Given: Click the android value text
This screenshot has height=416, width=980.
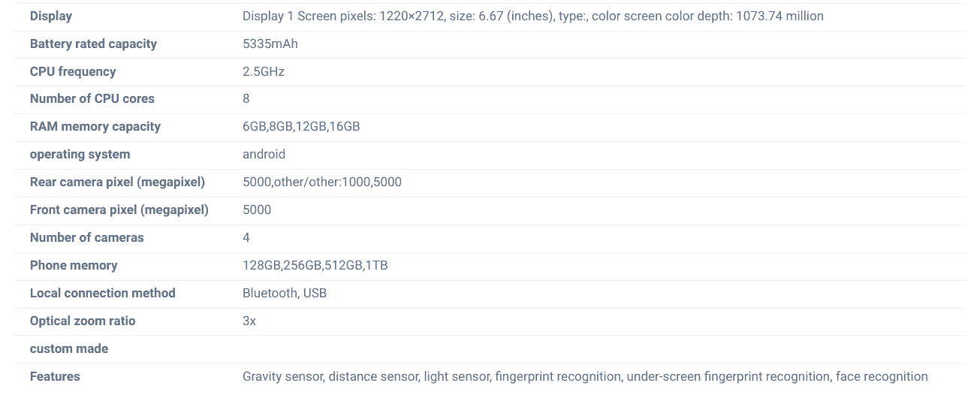Looking at the screenshot, I should point(264,154).
